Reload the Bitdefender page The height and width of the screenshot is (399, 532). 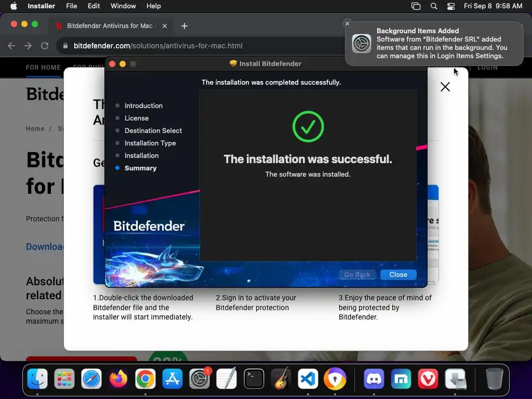point(45,46)
